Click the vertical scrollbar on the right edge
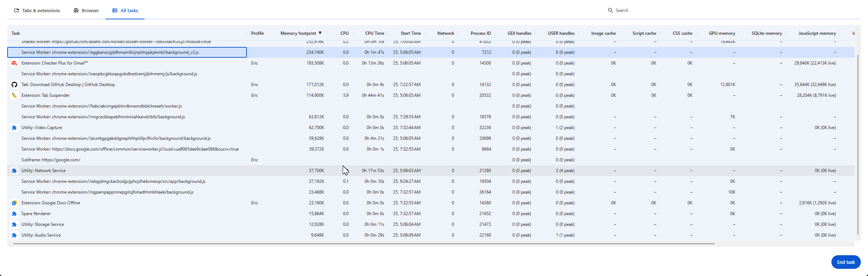This screenshot has width=868, height=276. [x=858, y=143]
